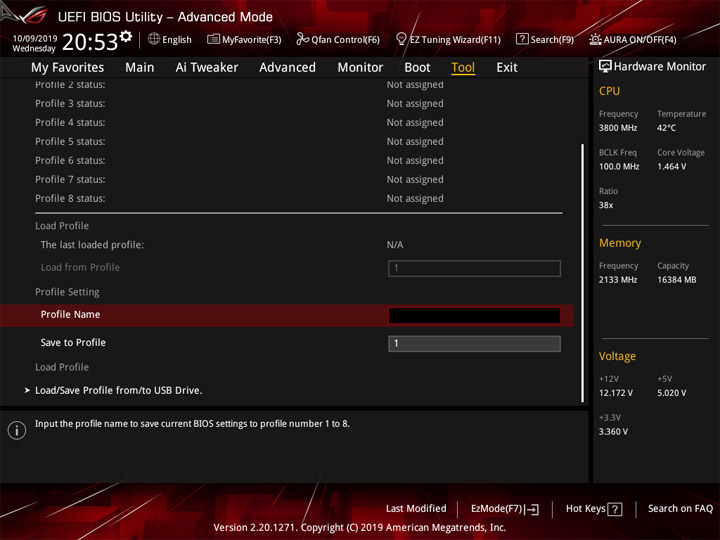Click the Save to Profile field
Image resolution: width=720 pixels, height=540 pixels.
point(474,343)
